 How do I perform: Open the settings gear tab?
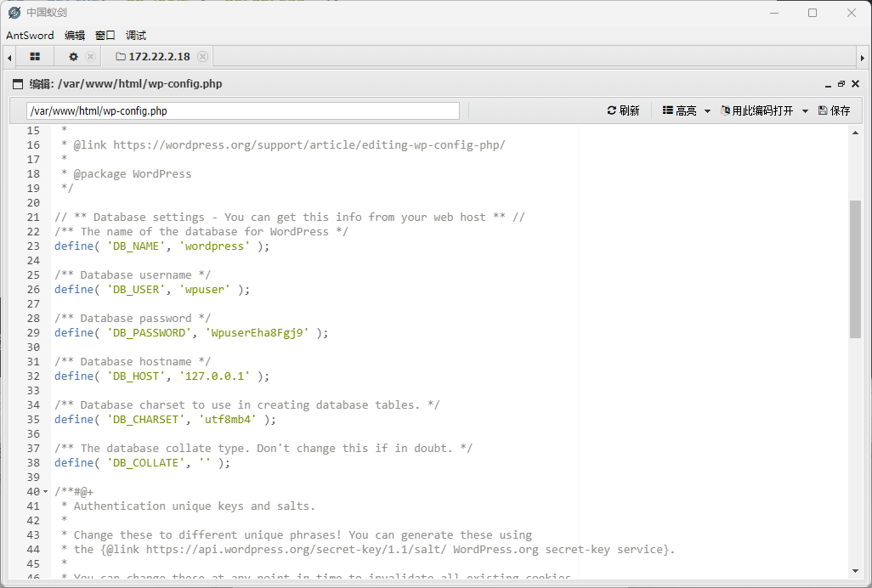(x=73, y=57)
